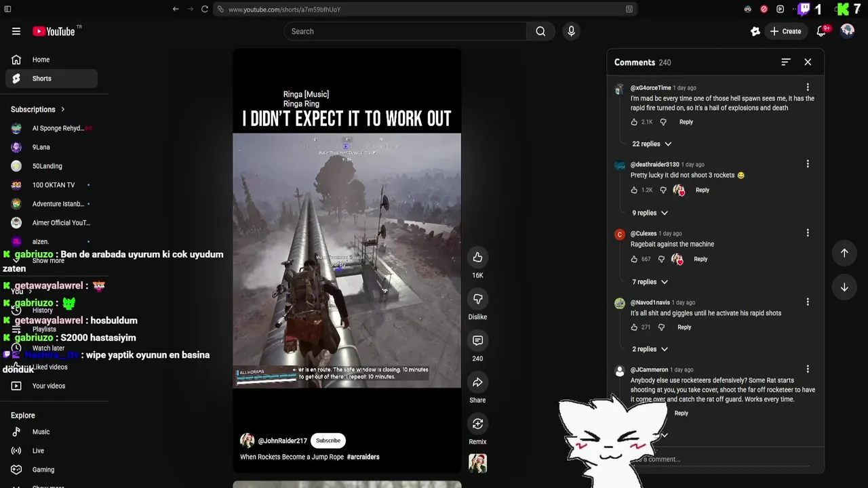Like deathraider3130's comment
The width and height of the screenshot is (868, 488).
(x=634, y=190)
